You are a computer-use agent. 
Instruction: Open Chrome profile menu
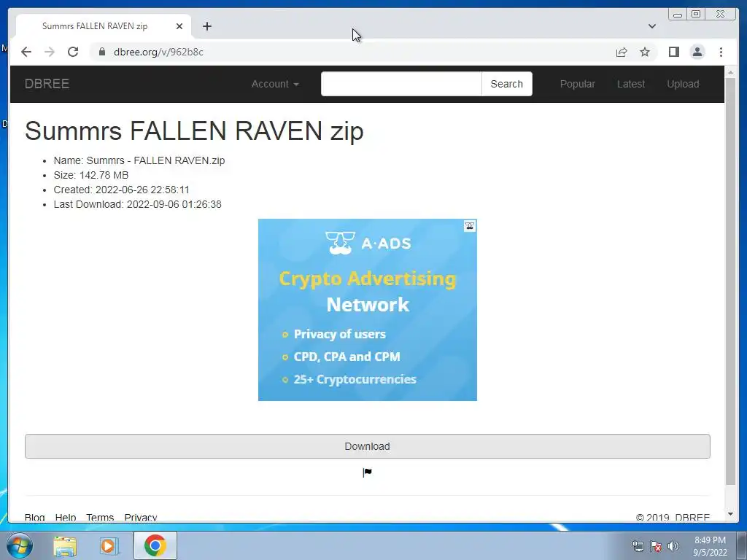point(697,52)
